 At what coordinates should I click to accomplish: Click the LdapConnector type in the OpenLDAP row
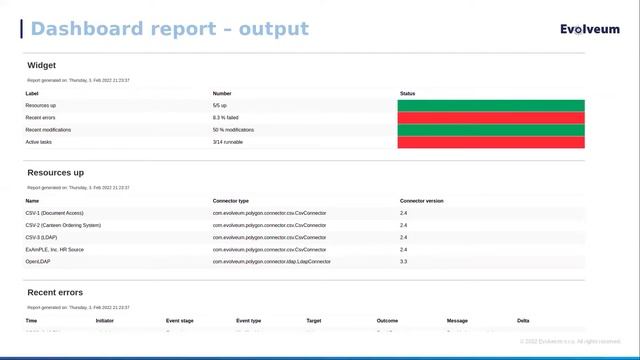tap(271, 261)
